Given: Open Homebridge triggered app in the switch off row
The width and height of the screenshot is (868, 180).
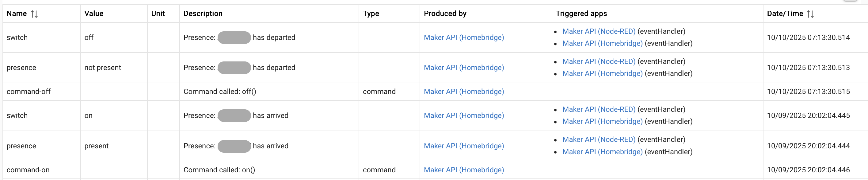Looking at the screenshot, I should click(602, 43).
